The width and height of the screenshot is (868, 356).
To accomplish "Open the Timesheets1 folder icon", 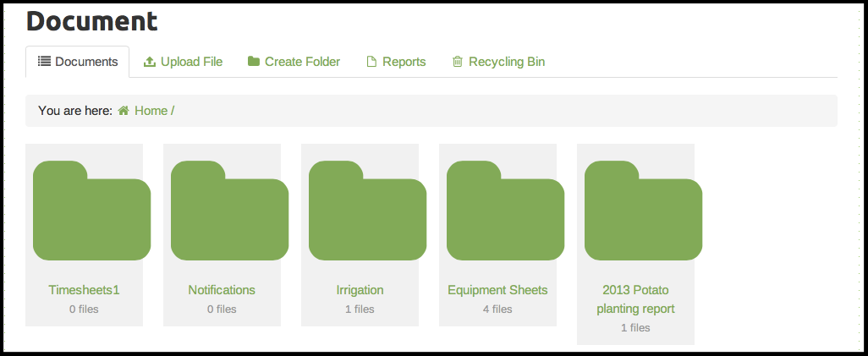I will coord(91,211).
